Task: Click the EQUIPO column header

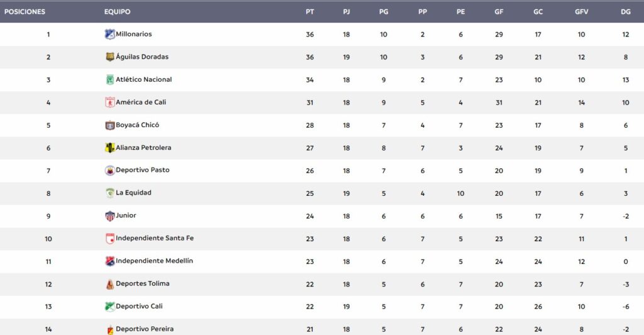Action: [x=118, y=12]
